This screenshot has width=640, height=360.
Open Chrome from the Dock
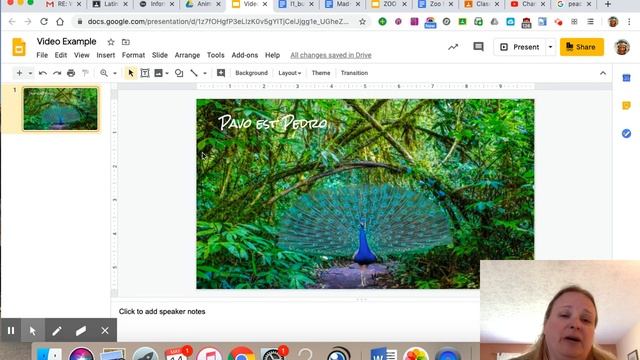[x=241, y=353]
